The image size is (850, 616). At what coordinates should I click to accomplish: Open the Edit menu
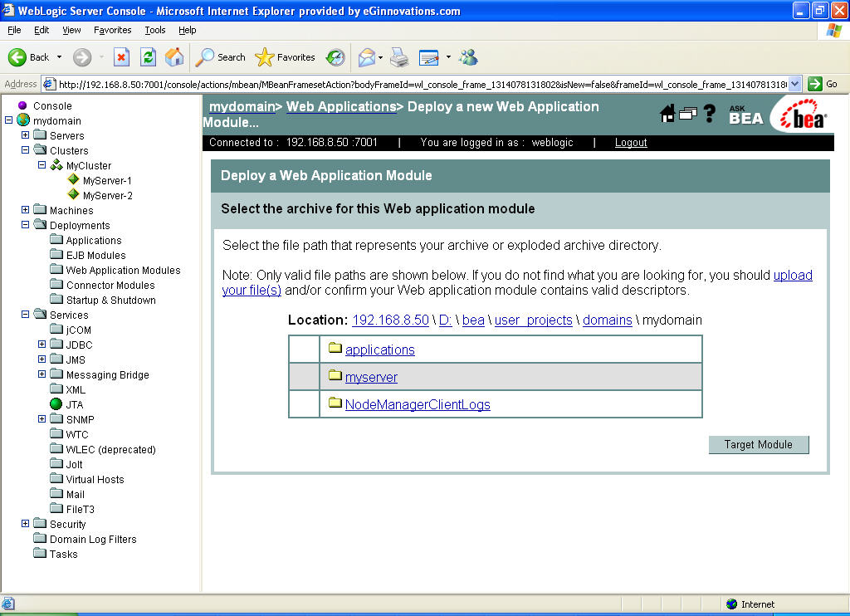[42, 31]
